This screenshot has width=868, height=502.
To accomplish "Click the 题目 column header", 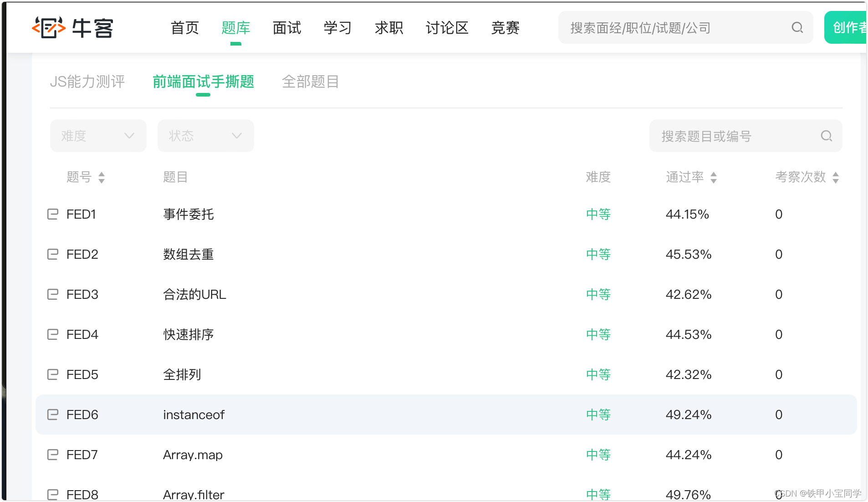I will point(175,177).
